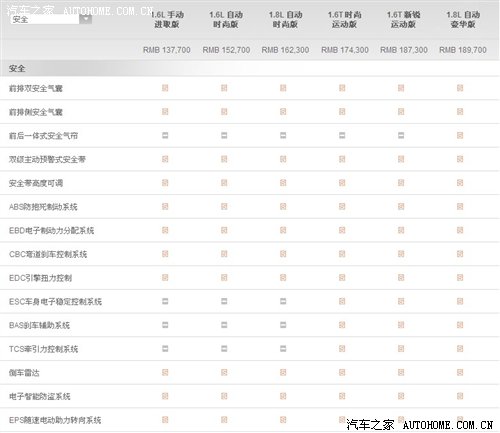
Task: Click the CBC弯道刹车控制系统 row label
Action: [48, 254]
